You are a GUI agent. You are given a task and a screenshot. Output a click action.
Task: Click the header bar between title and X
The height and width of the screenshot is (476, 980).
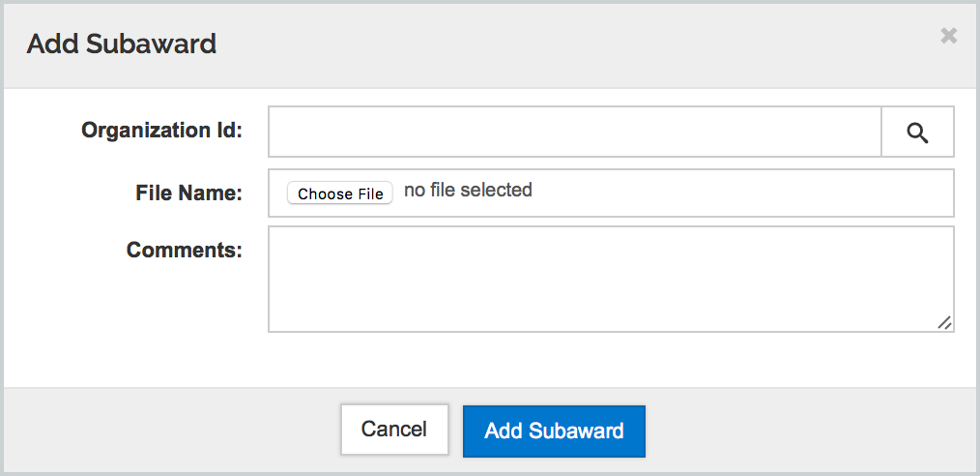(x=580, y=44)
